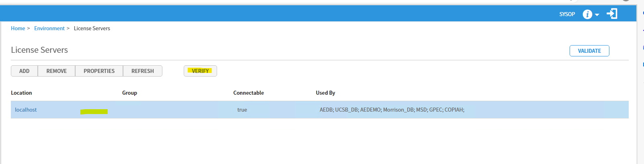The height and width of the screenshot is (164, 644).
Task: Open license server PROPERTIES
Action: pyautogui.click(x=99, y=71)
